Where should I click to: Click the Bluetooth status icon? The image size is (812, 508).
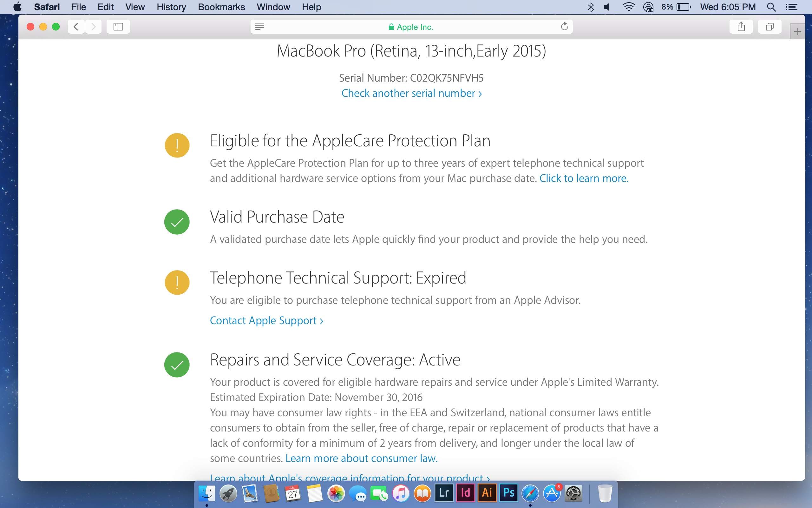(591, 7)
